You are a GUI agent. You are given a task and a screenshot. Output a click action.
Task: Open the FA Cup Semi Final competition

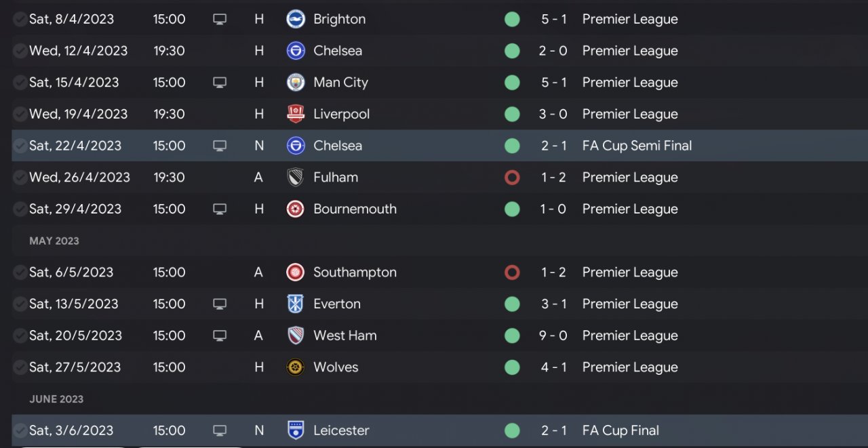coord(637,146)
